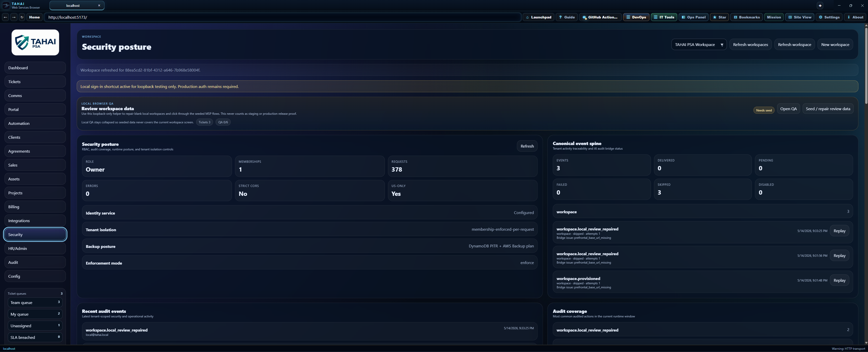Open the Mission toolbar item

[x=774, y=17]
